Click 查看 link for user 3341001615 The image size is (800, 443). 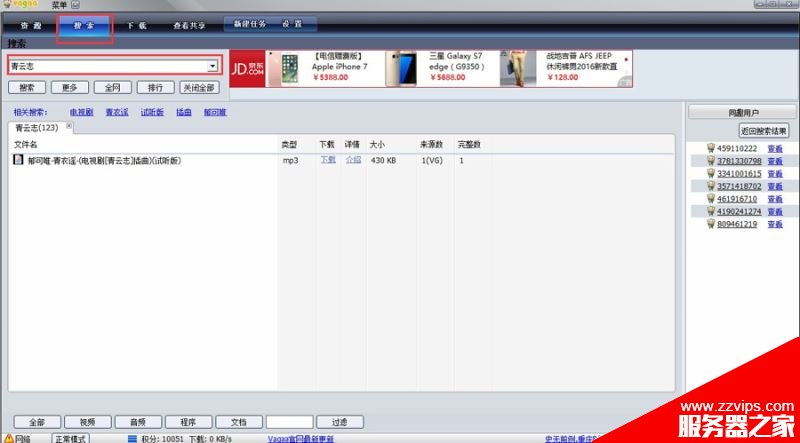coord(775,174)
